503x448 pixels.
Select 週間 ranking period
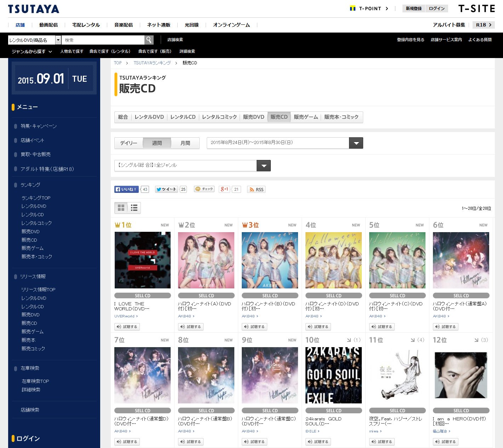[157, 143]
